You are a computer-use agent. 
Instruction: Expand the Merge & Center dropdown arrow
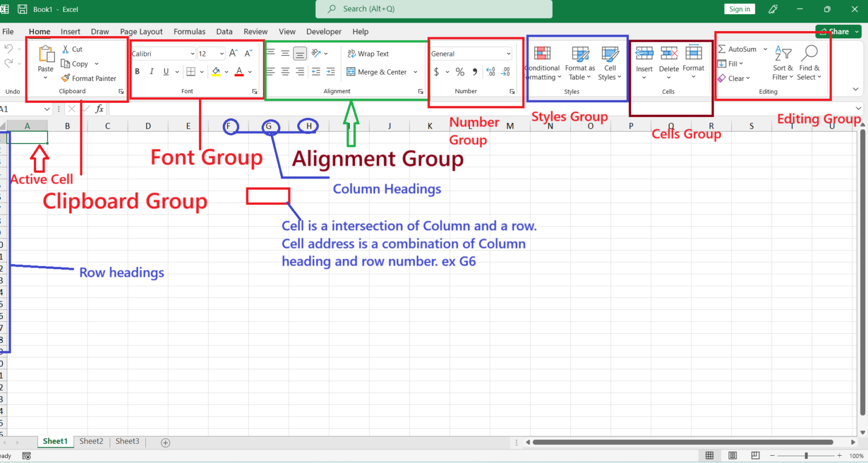pos(415,72)
